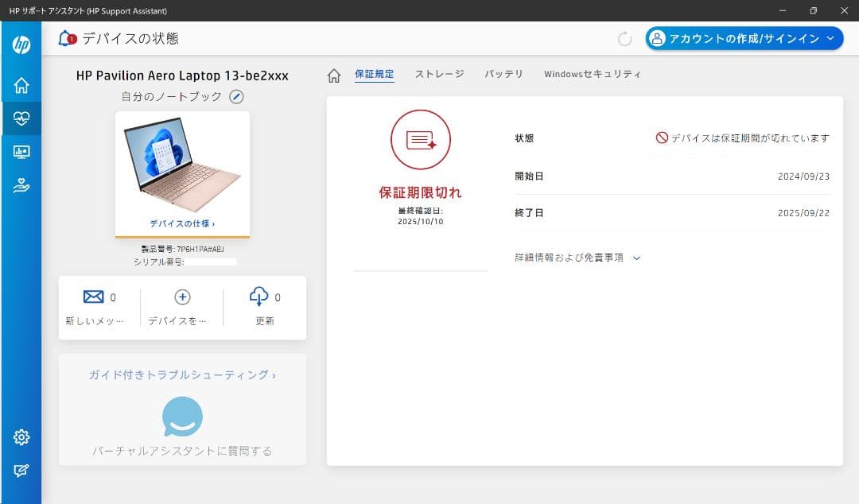The width and height of the screenshot is (859, 504).
Task: Open notifications via the bell icon
Action: 67,37
